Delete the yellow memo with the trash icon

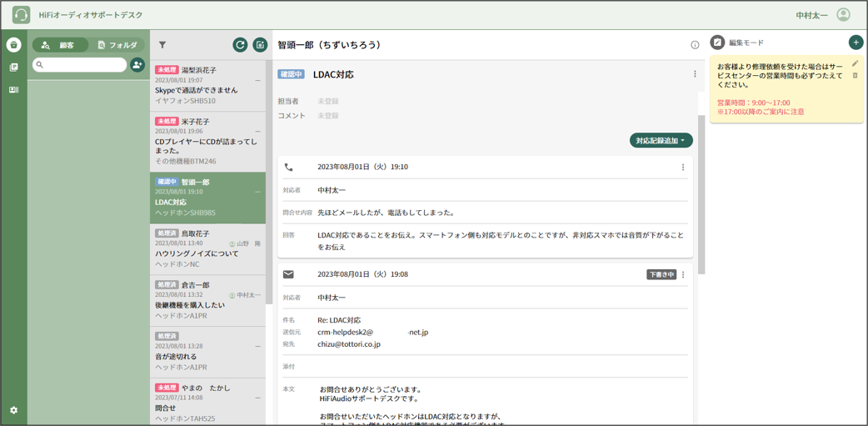coord(855,76)
